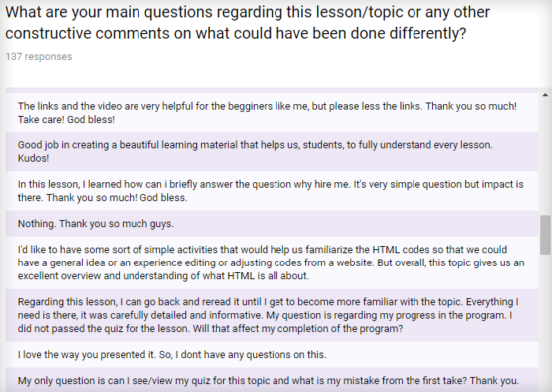Click 'constructive comments' in the heading
The image size is (552, 392).
point(88,33)
